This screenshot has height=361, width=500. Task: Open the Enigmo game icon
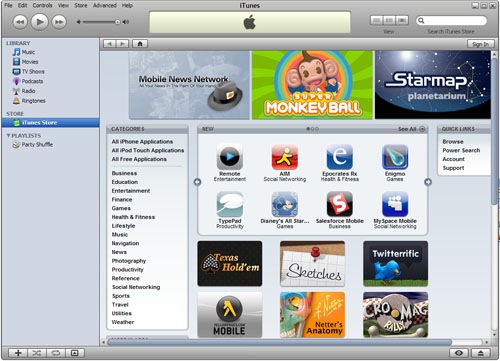(x=395, y=157)
